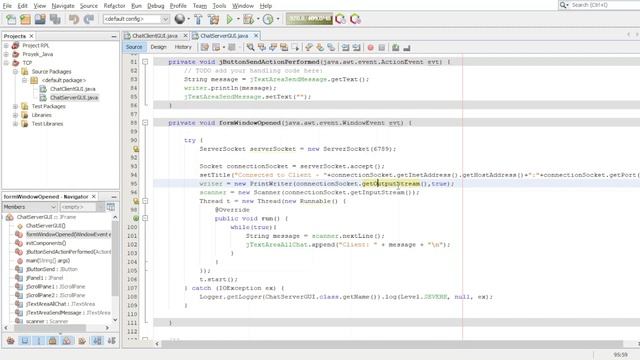Switch to Source view
The width and height of the screenshot is (640, 360).
pyautogui.click(x=134, y=47)
